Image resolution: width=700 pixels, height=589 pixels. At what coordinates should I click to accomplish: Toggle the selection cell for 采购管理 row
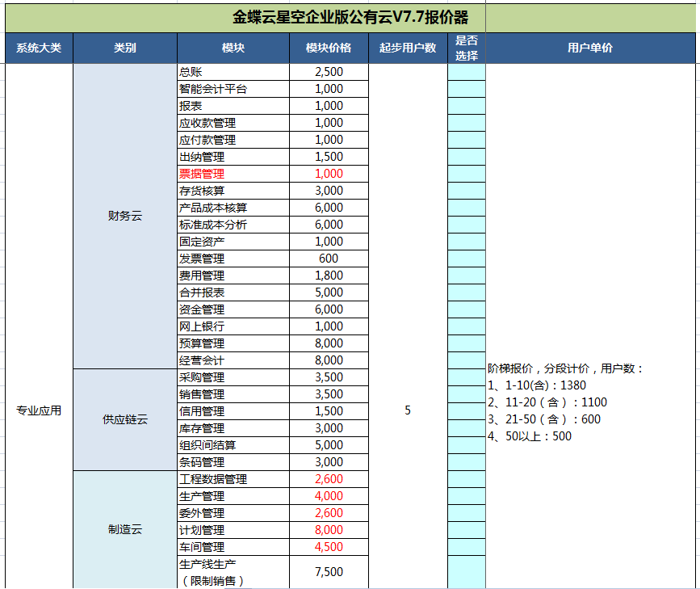coord(467,377)
